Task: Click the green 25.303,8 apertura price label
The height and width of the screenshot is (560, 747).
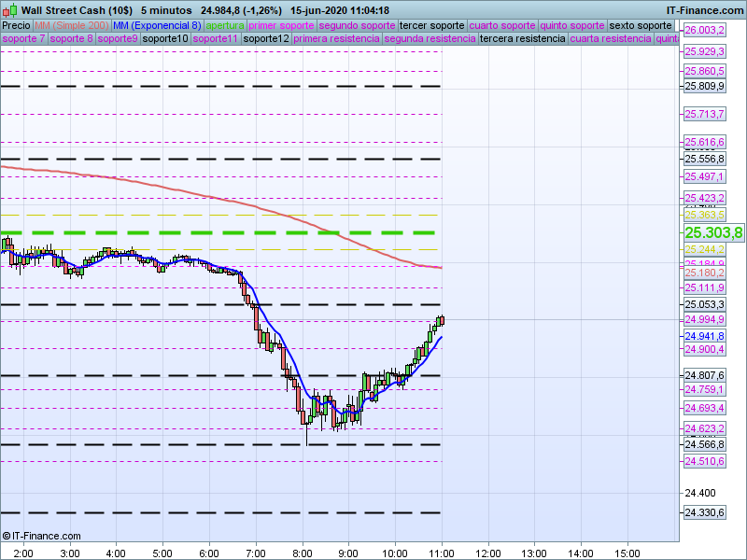Action: [x=713, y=232]
